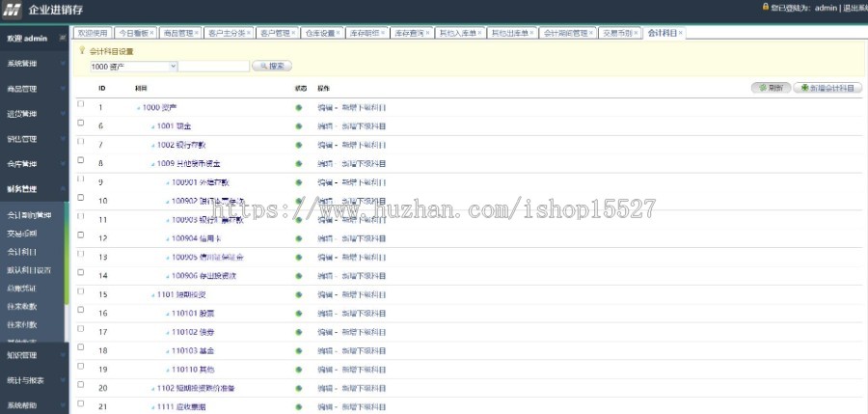Click 编辑 link for row 1000 资产

325,107
